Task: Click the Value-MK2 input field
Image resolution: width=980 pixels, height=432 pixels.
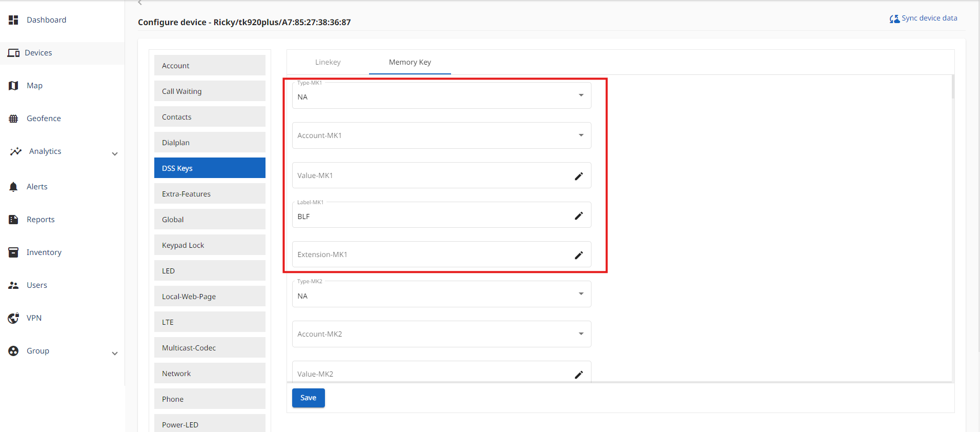Action: coord(431,374)
